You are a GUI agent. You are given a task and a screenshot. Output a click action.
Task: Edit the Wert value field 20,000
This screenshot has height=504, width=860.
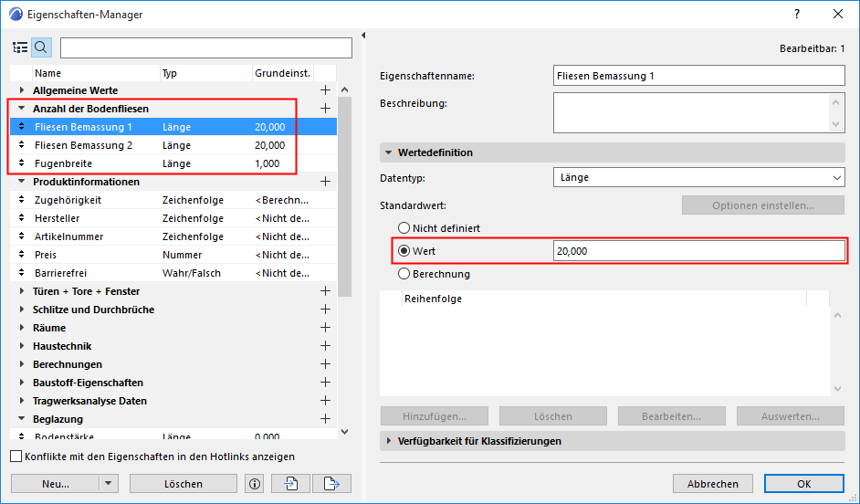[698, 251]
